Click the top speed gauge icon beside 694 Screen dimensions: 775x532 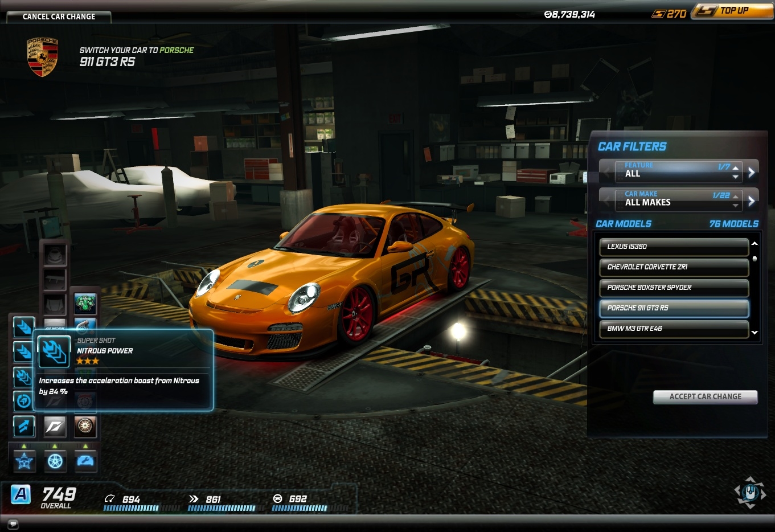pos(110,499)
